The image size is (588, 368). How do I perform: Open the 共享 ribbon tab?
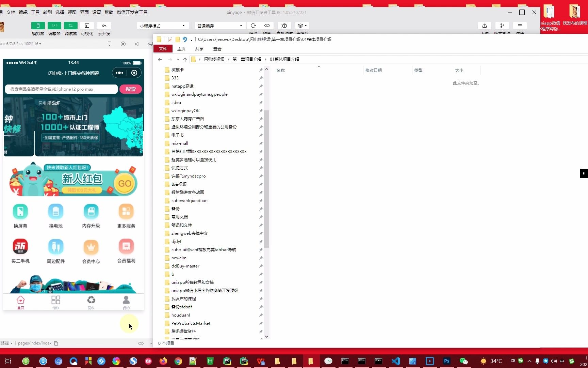[x=199, y=49]
